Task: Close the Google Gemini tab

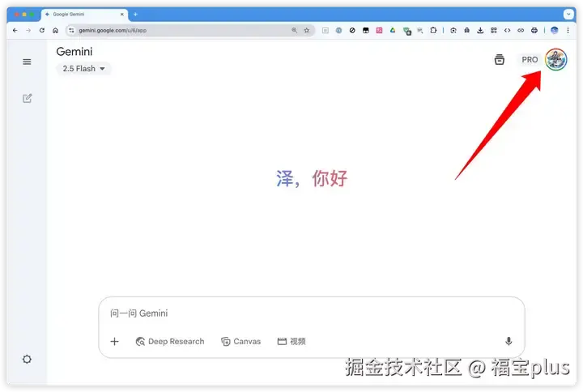Action: click(x=122, y=14)
